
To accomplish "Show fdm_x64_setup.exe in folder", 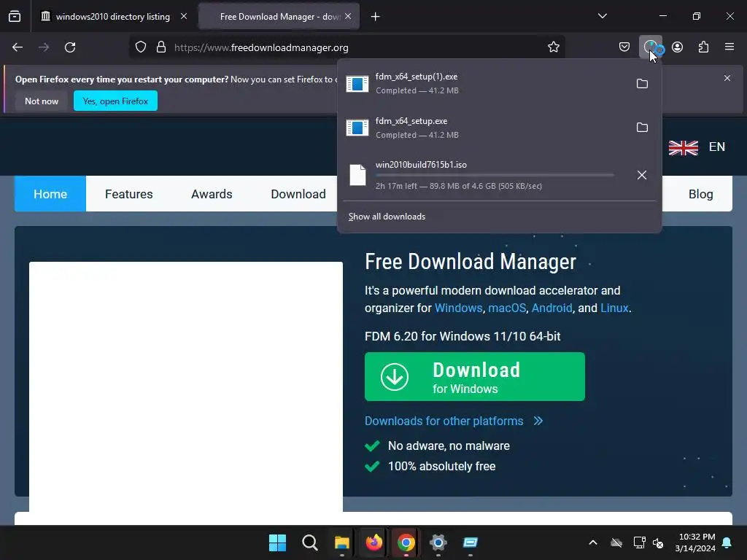I will pyautogui.click(x=642, y=127).
